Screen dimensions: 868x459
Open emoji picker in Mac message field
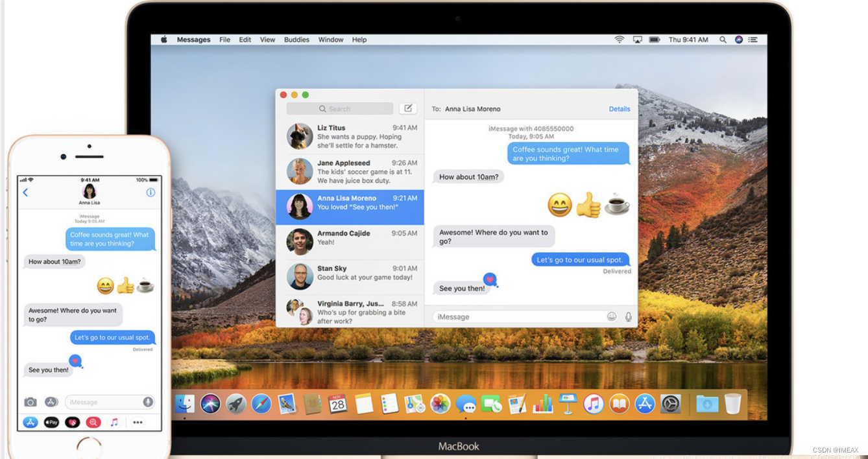coord(612,316)
